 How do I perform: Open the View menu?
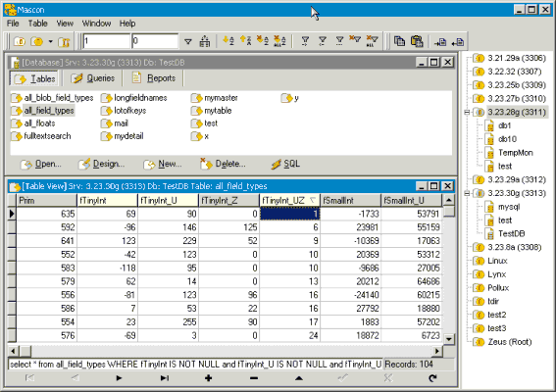pos(65,24)
